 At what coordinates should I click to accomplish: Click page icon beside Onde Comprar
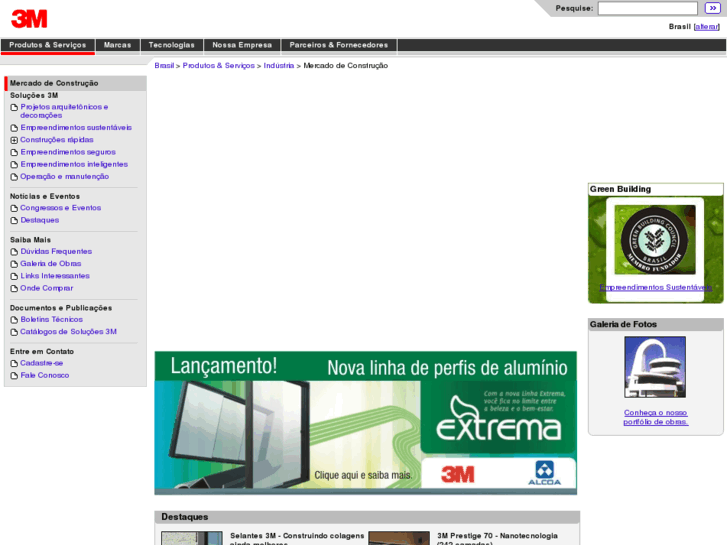14,289
